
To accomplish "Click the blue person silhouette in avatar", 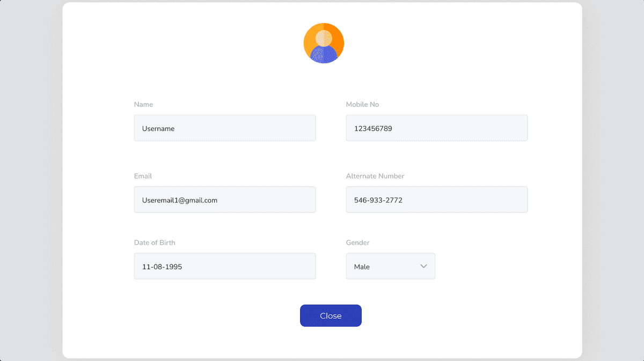I will 324,53.
